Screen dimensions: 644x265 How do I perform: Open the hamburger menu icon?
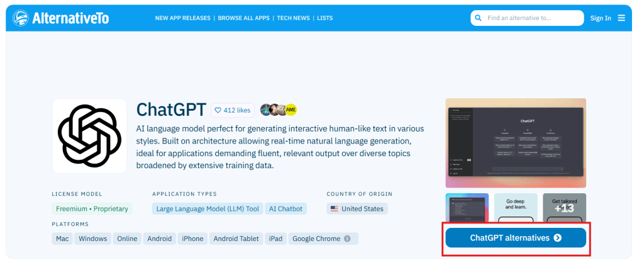pyautogui.click(x=621, y=18)
